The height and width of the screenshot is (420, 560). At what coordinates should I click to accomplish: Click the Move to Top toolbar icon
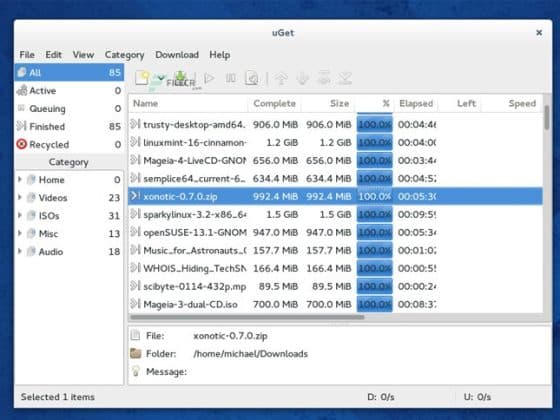click(324, 78)
